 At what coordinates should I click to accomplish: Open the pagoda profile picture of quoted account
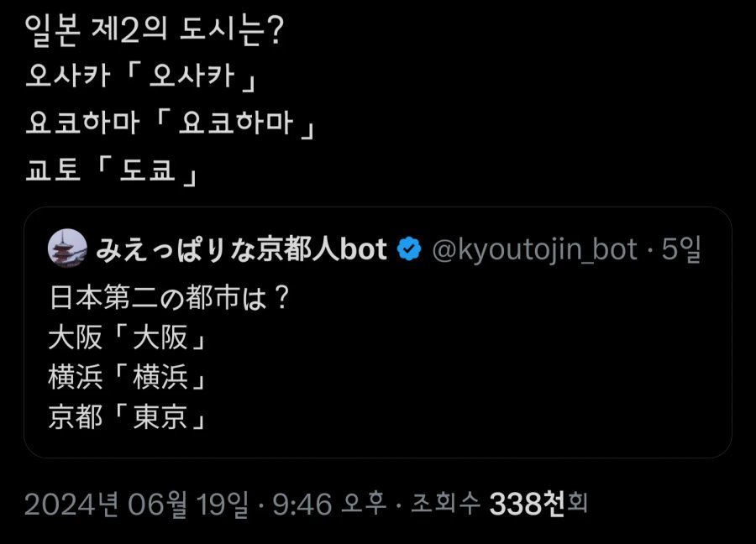tap(69, 248)
